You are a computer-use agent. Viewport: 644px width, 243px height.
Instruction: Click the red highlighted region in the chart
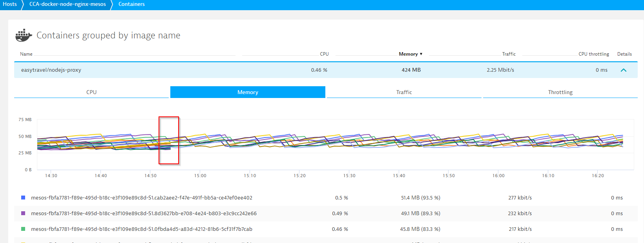click(169, 140)
